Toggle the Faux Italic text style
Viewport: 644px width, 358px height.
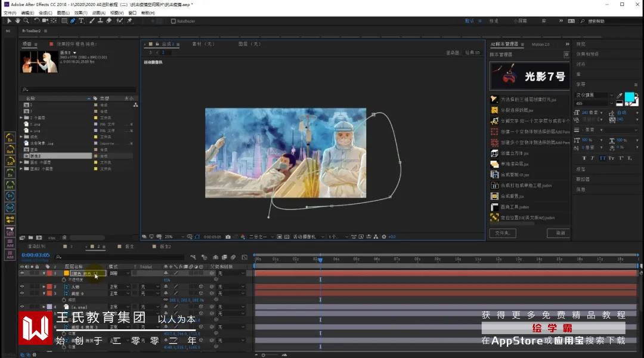(593, 158)
